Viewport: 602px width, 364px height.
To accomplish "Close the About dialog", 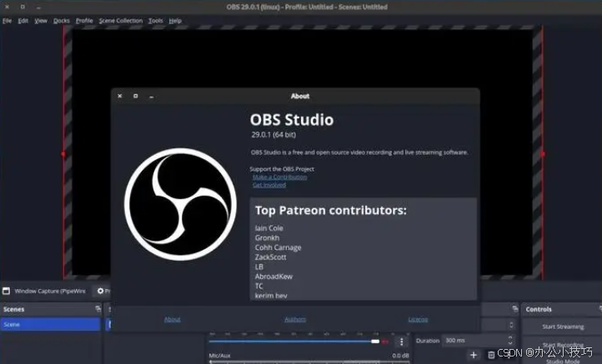I will click(120, 96).
